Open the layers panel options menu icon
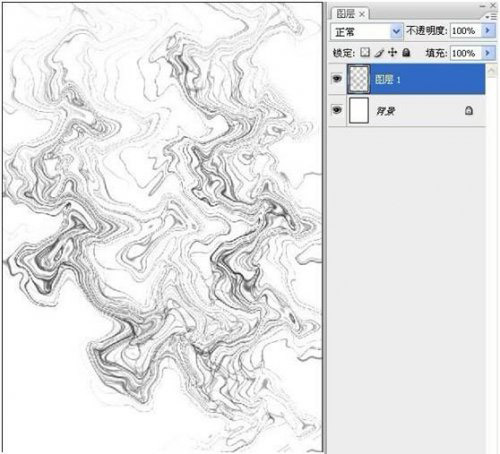Screen dimensions: 500x454 click(x=492, y=16)
